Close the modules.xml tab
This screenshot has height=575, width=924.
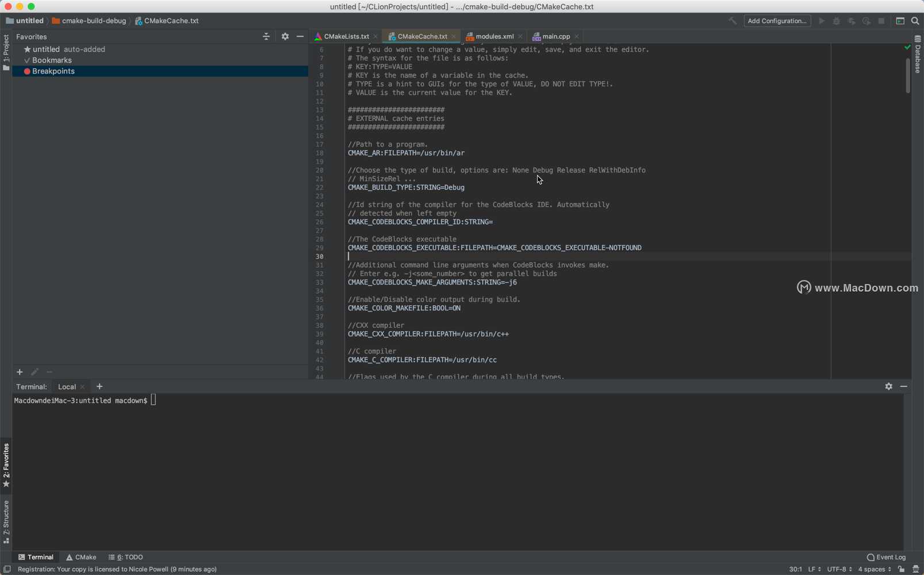tap(520, 36)
